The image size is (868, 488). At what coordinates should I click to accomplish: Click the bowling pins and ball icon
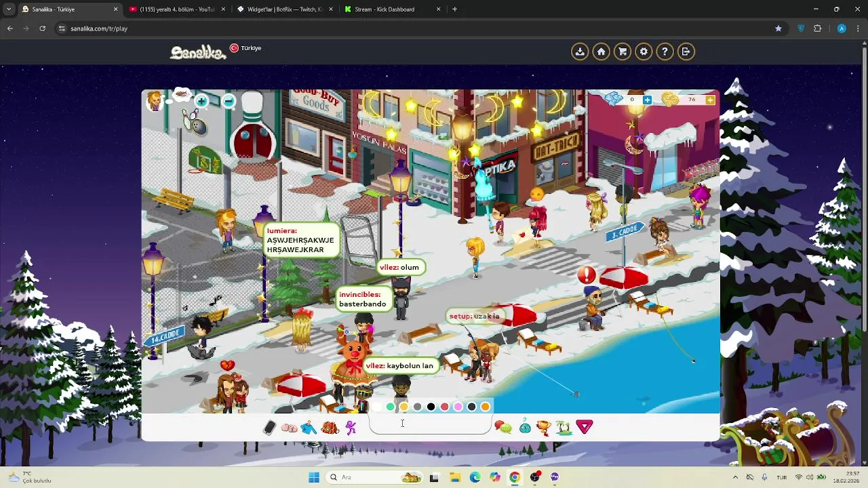tap(195, 123)
